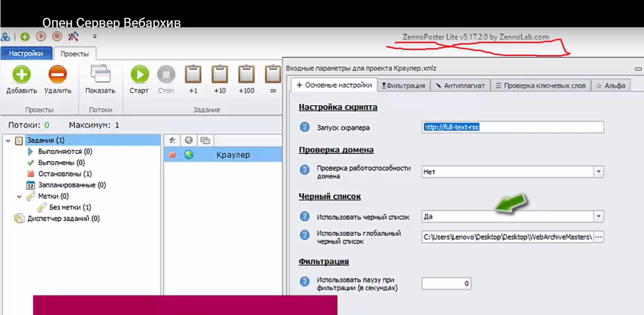
Task: Click help icon beside Использовать черный список
Action: [304, 217]
